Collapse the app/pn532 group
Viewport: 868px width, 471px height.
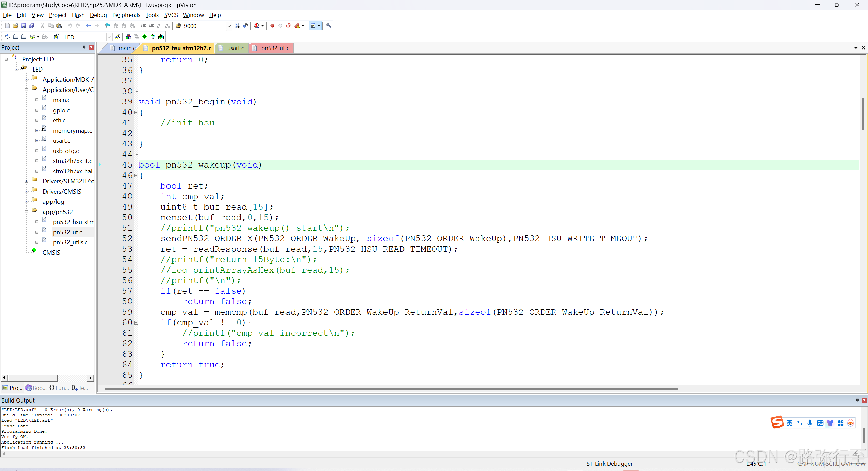[27, 212]
